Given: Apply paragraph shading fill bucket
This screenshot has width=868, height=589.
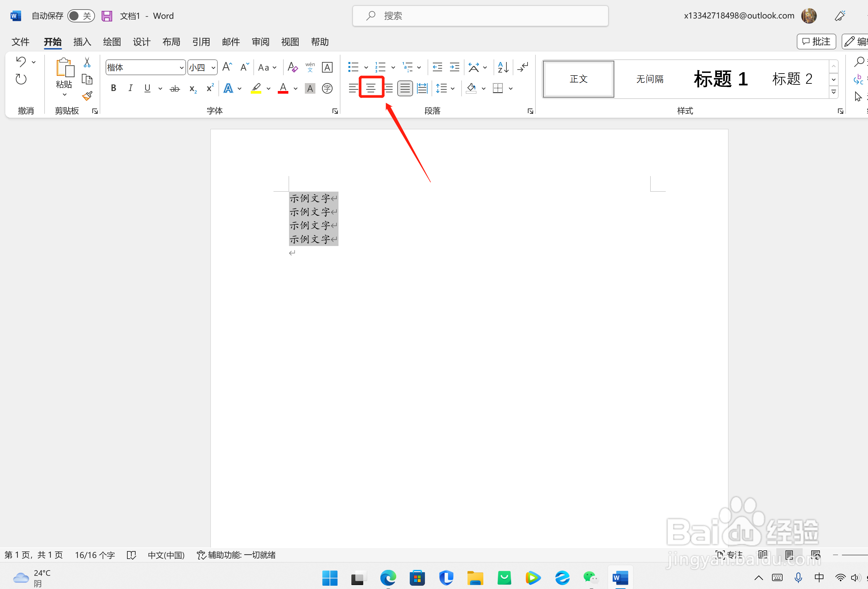Looking at the screenshot, I should [x=471, y=88].
